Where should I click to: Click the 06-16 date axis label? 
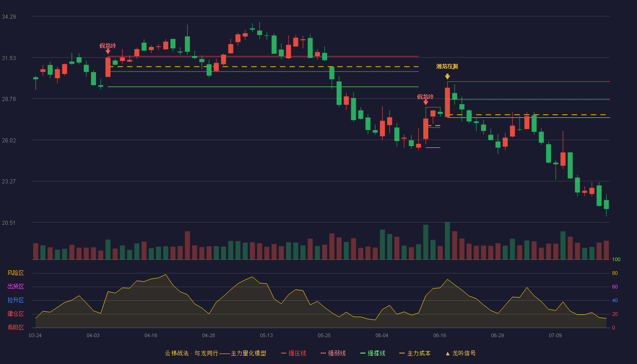[x=440, y=335]
